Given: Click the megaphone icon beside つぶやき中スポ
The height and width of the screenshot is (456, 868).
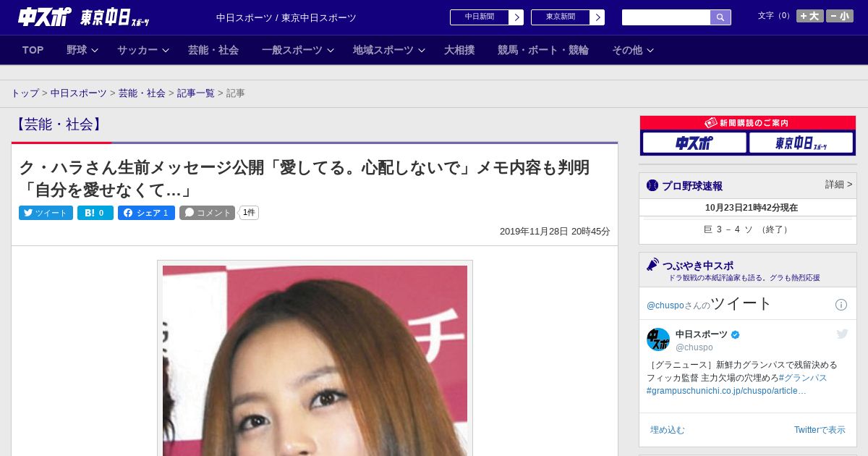Looking at the screenshot, I should [653, 265].
